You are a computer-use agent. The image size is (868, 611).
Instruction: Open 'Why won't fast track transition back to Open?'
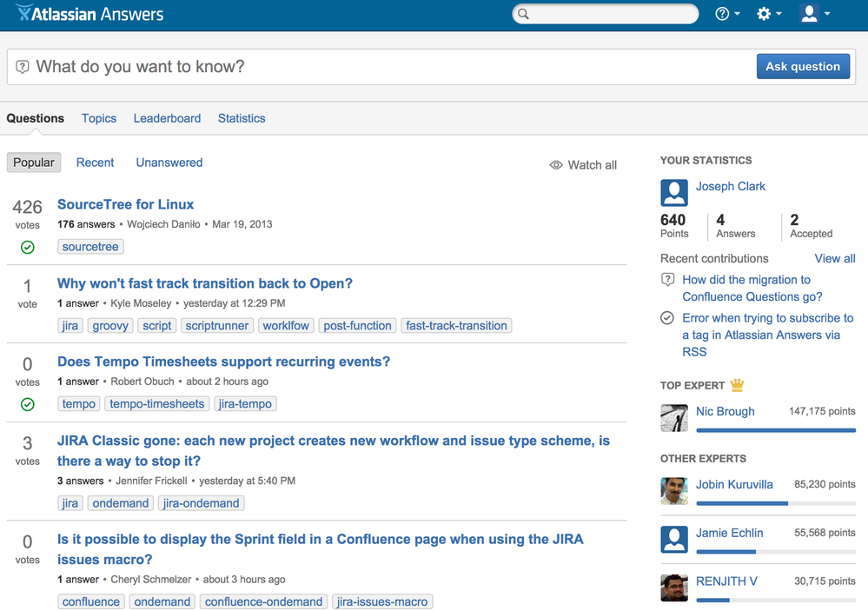click(205, 283)
